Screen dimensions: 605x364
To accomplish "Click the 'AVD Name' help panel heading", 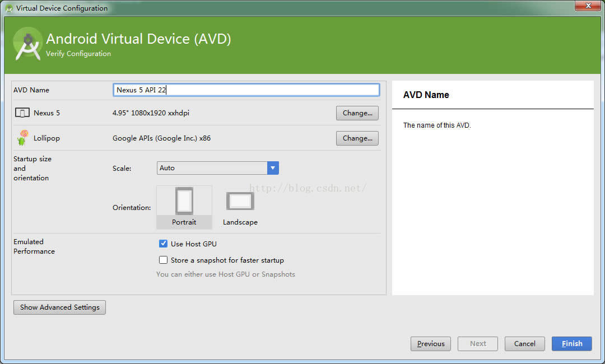I will coord(426,95).
